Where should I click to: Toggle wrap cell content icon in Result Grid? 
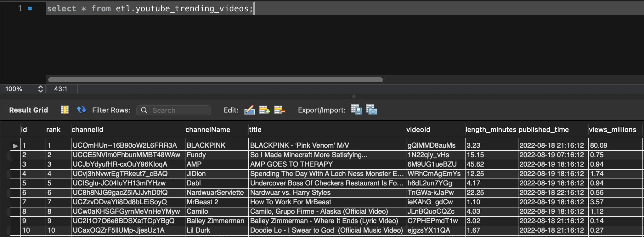click(x=65, y=110)
